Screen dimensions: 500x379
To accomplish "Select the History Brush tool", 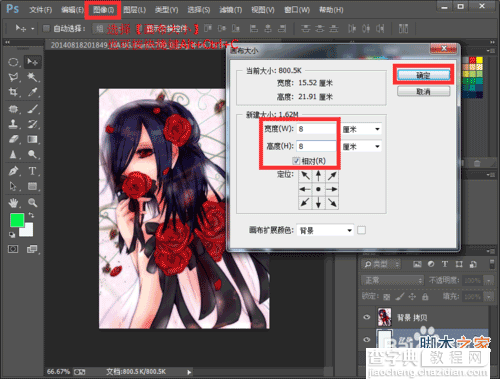I will click(32, 124).
